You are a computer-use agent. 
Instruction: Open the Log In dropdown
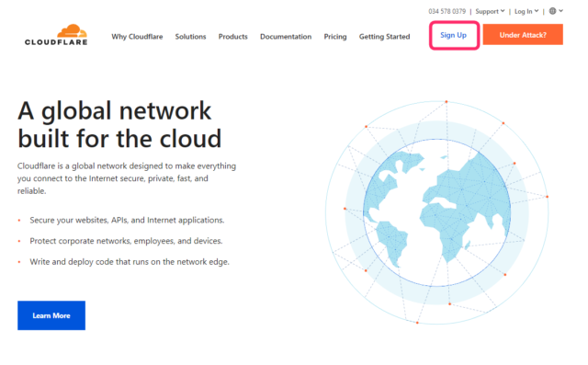[526, 11]
